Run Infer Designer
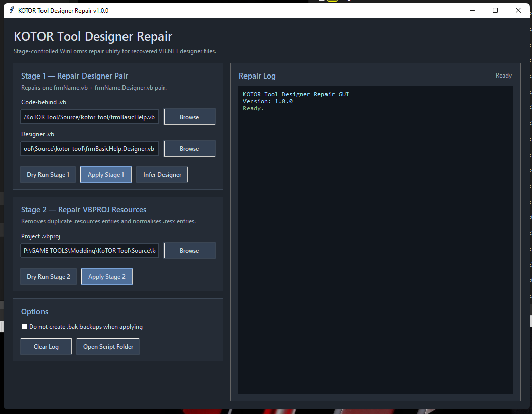The image size is (532, 414). click(x=162, y=175)
